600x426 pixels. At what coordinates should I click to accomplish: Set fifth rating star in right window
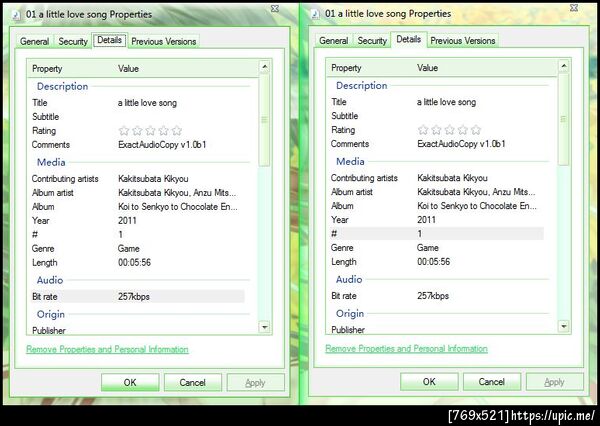click(476, 130)
